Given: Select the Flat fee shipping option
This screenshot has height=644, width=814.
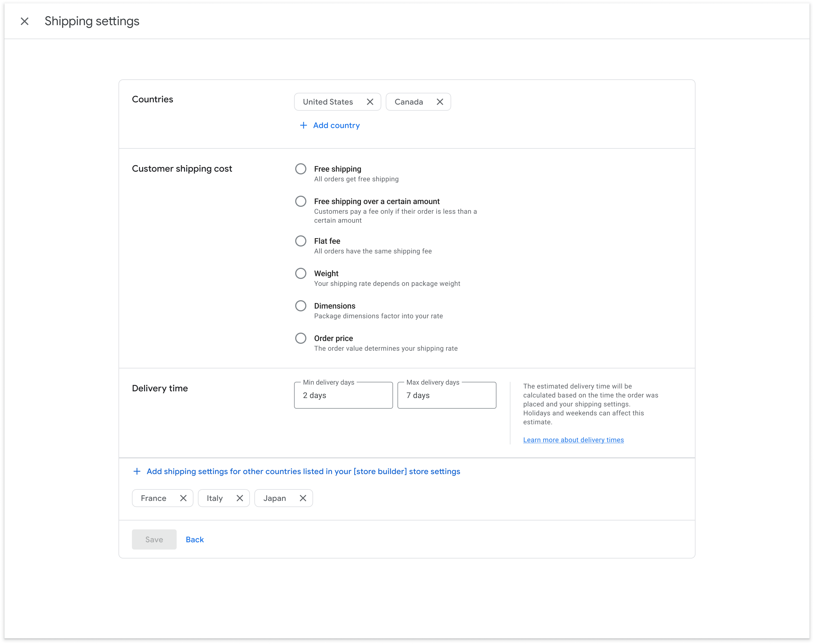Looking at the screenshot, I should coord(300,241).
